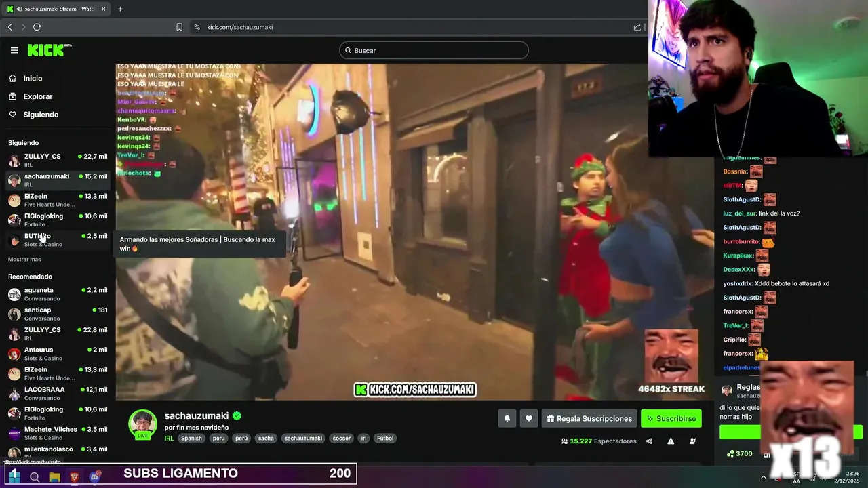
Task: Open Antaurus recommended channel
Action: click(58, 354)
